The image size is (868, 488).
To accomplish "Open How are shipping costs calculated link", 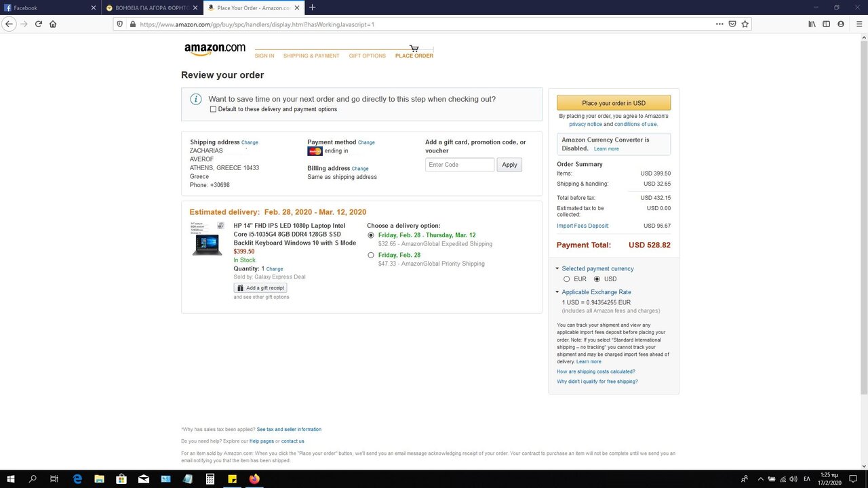I will [596, 371].
